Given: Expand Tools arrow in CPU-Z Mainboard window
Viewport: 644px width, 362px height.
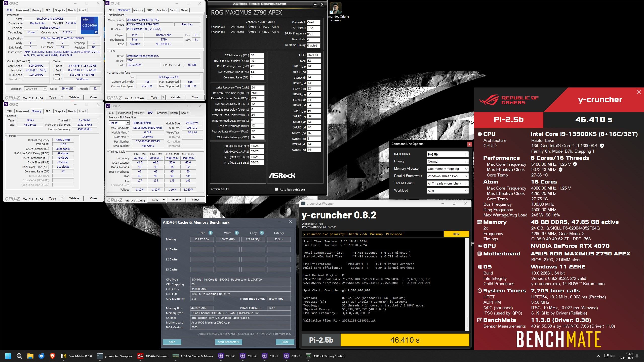Looking at the screenshot, I should [x=163, y=97].
